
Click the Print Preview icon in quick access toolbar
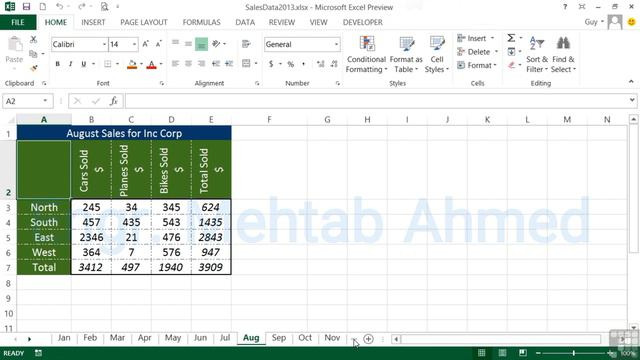[x=104, y=7]
